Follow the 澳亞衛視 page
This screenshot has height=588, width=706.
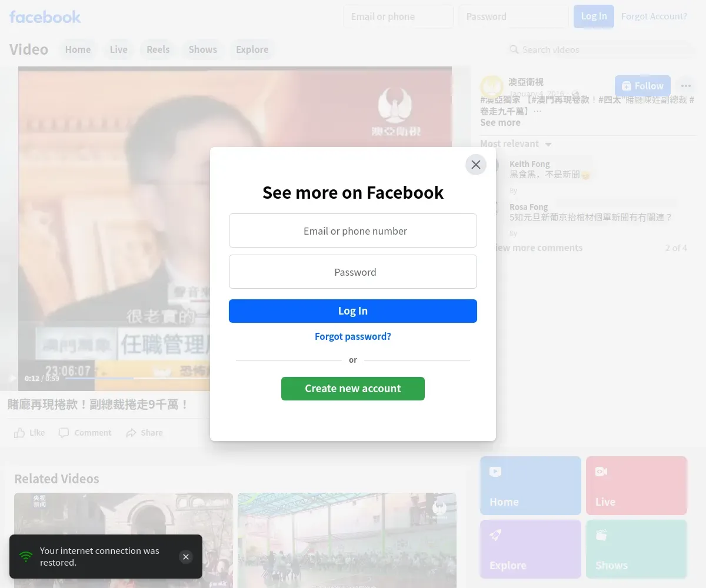coord(642,86)
